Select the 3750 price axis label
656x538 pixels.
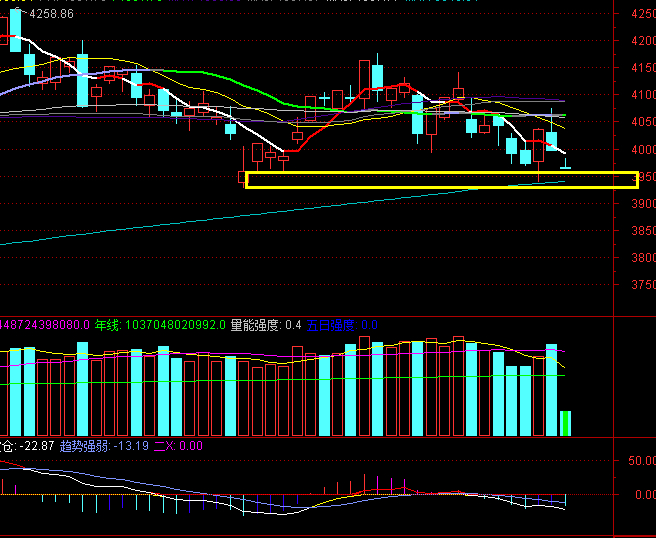point(643,285)
